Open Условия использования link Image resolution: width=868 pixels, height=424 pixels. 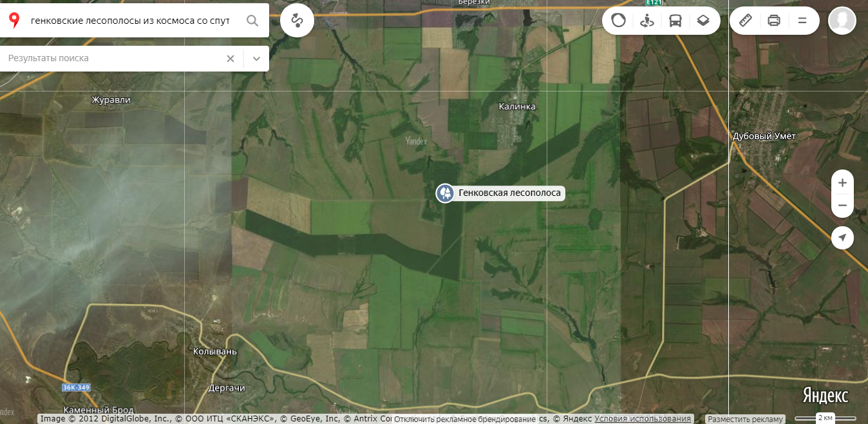tap(643, 419)
